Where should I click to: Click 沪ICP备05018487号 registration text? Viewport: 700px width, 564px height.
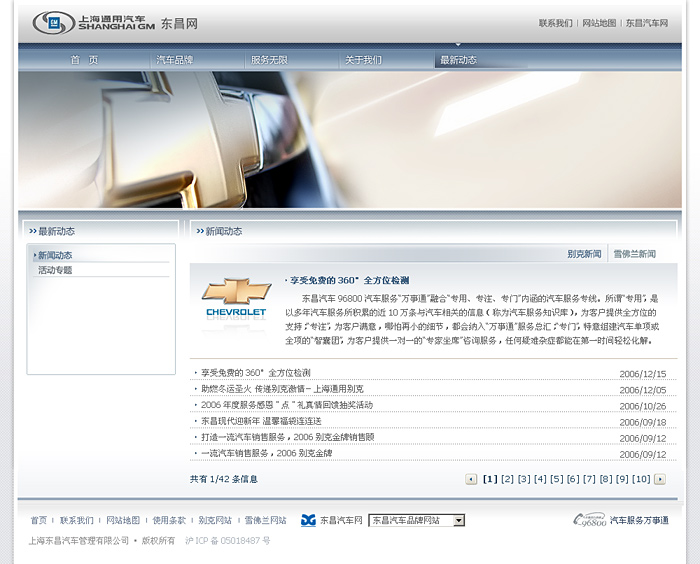[228, 541]
